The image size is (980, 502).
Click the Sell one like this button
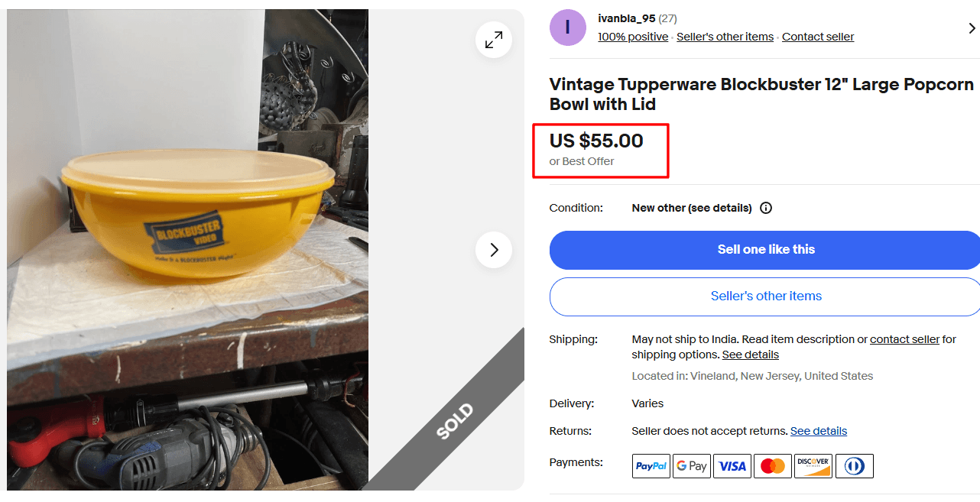(766, 250)
